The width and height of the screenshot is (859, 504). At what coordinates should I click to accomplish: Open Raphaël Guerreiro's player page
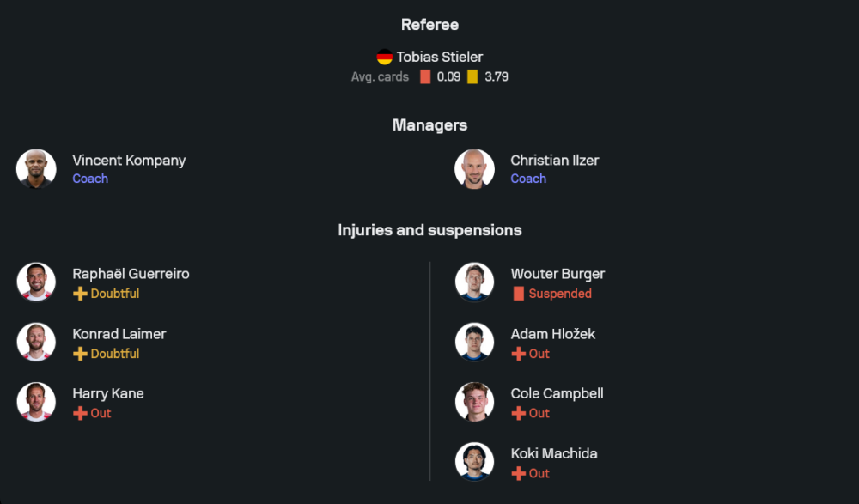[131, 274]
